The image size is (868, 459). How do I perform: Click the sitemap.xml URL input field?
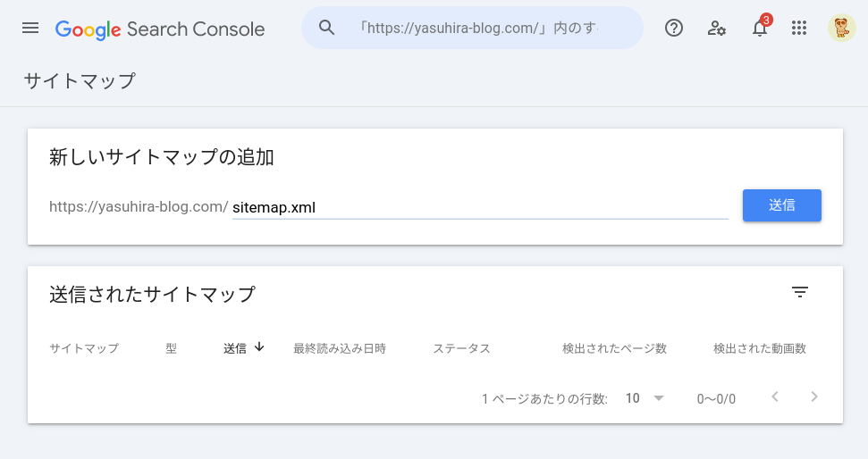click(x=479, y=207)
